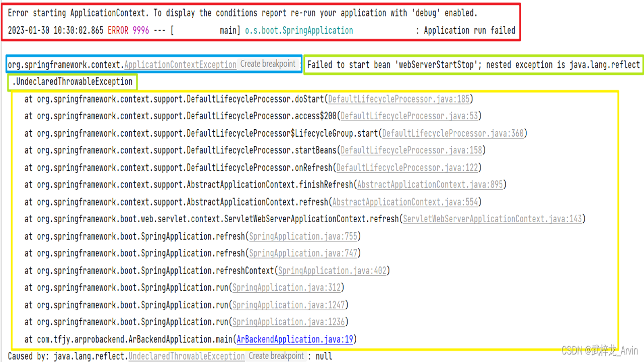Open the SpringApplication.java:755 link

pyautogui.click(x=303, y=236)
